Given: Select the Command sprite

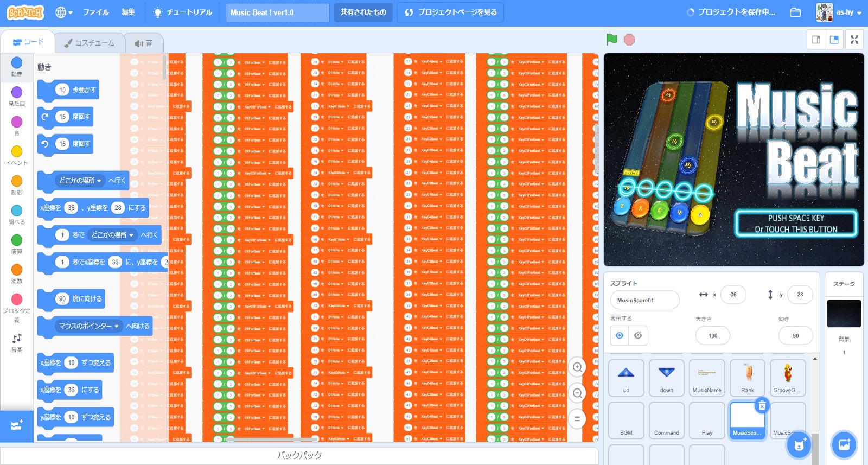Looking at the screenshot, I should [x=667, y=421].
